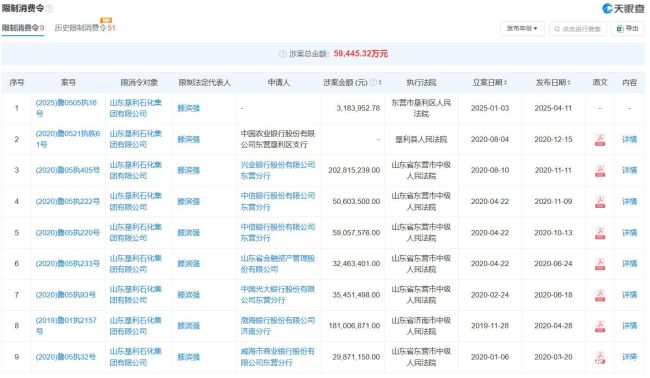Viewport: 650px width, 378px height.
Task: Switch to 历史限制消费令 tab
Action: point(85,28)
